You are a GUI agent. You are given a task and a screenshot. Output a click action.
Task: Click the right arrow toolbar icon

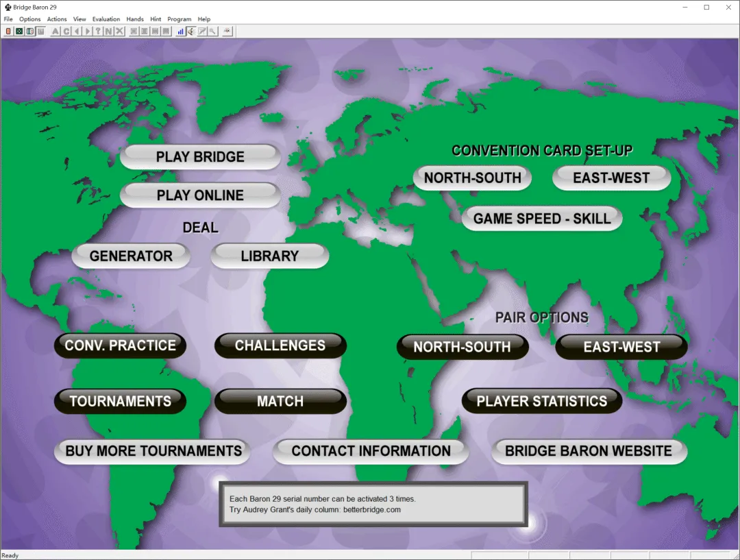click(x=87, y=31)
